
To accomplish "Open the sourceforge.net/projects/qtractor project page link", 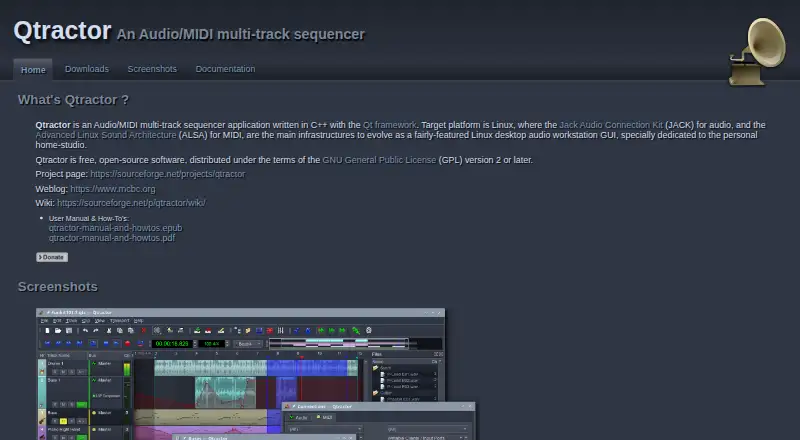I will point(168,174).
